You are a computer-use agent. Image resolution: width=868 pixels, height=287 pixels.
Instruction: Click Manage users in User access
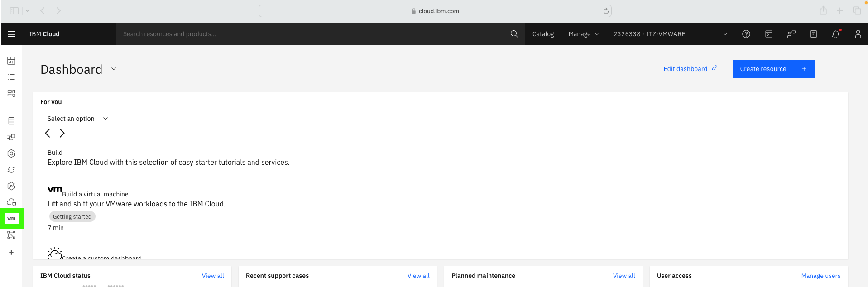[820, 276]
